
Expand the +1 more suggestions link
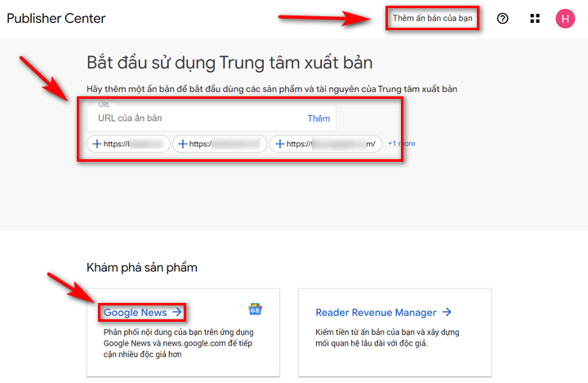click(401, 143)
